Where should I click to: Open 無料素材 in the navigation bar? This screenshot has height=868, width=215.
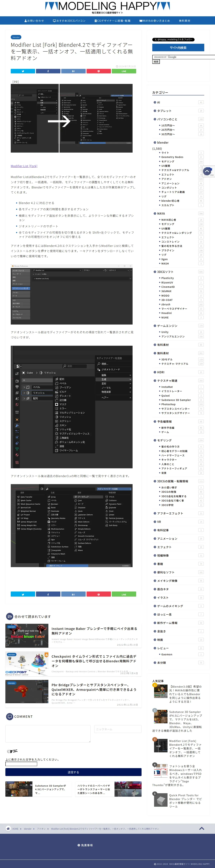pos(185,21)
